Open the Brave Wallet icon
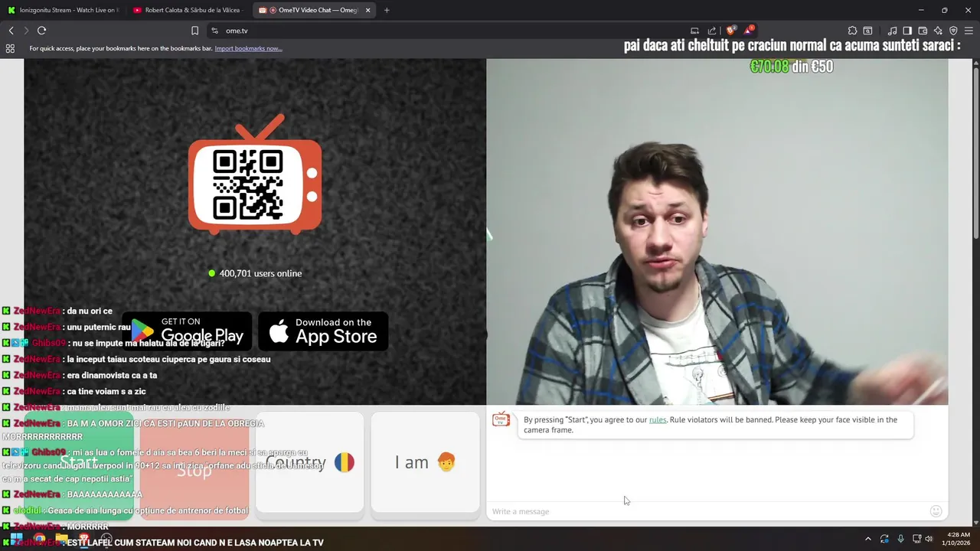This screenshot has height=551, width=980. click(x=923, y=31)
